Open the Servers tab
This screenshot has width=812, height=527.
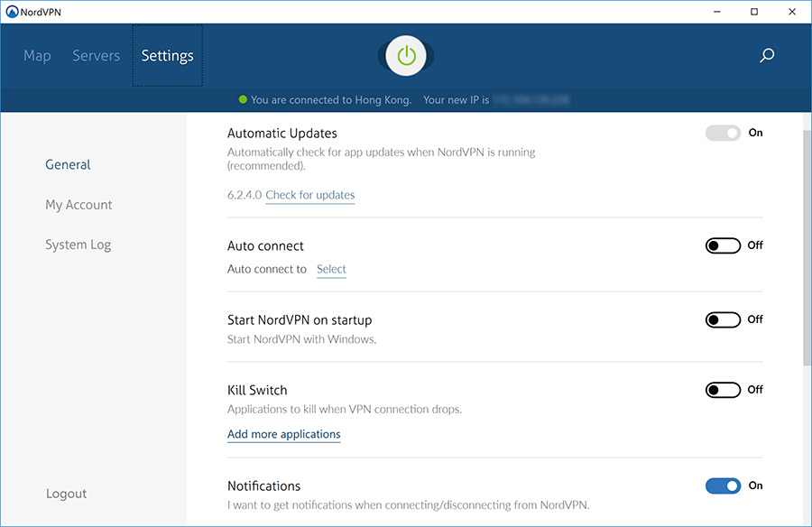(x=96, y=55)
